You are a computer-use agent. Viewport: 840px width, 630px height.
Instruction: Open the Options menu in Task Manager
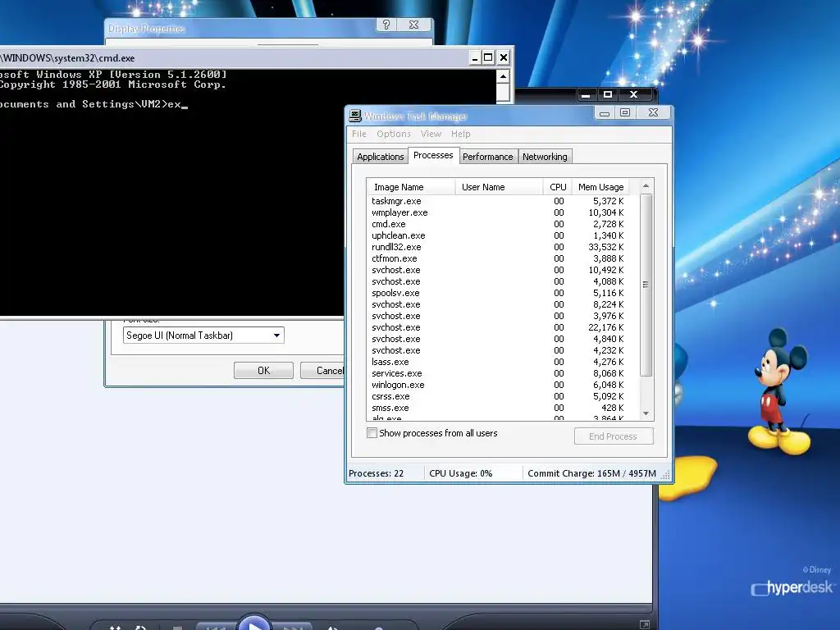pyautogui.click(x=394, y=134)
